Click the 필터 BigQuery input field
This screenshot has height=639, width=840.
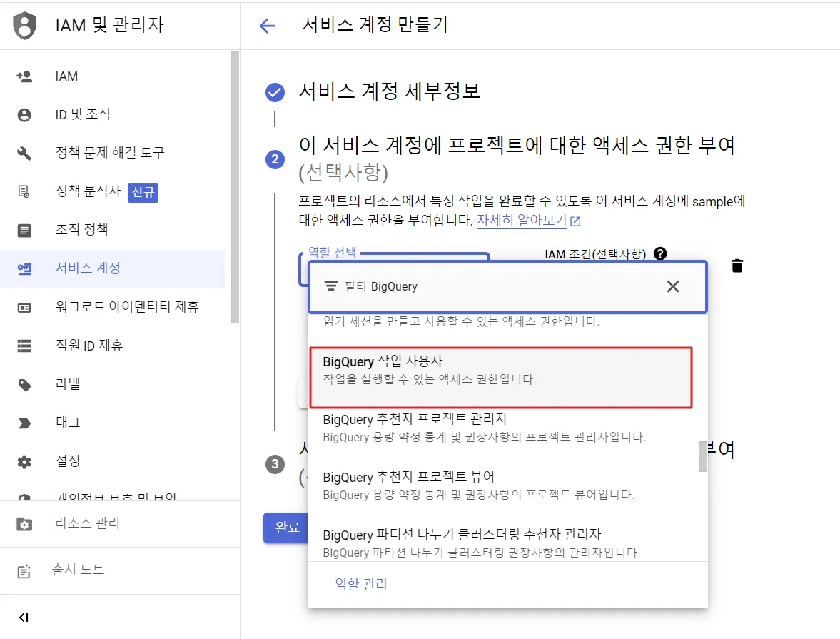(507, 287)
